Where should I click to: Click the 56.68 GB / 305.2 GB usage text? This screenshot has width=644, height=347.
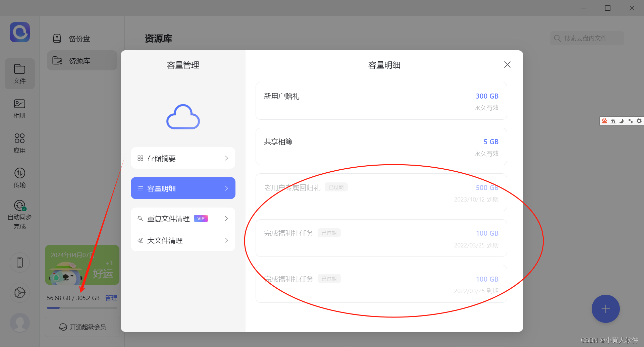pyautogui.click(x=73, y=298)
